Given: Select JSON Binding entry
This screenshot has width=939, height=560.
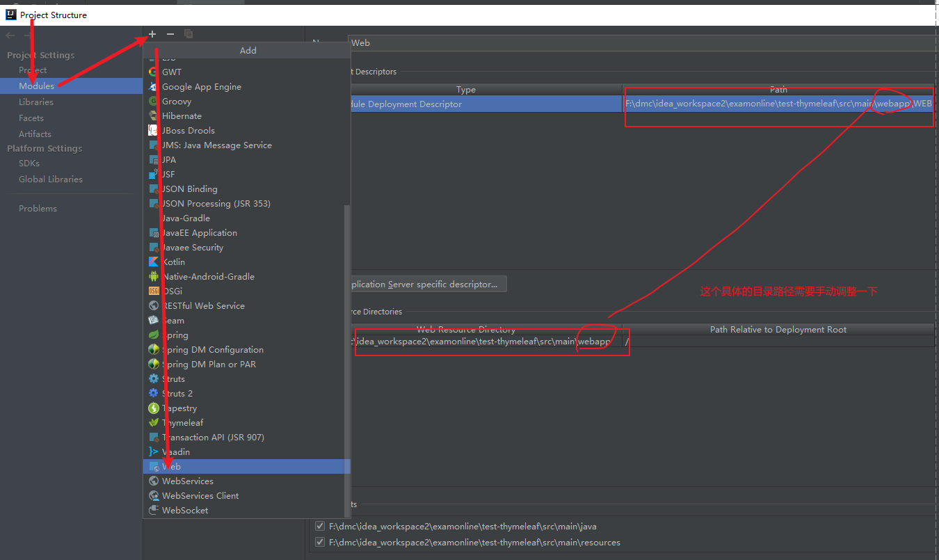Looking at the screenshot, I should (x=246, y=189).
